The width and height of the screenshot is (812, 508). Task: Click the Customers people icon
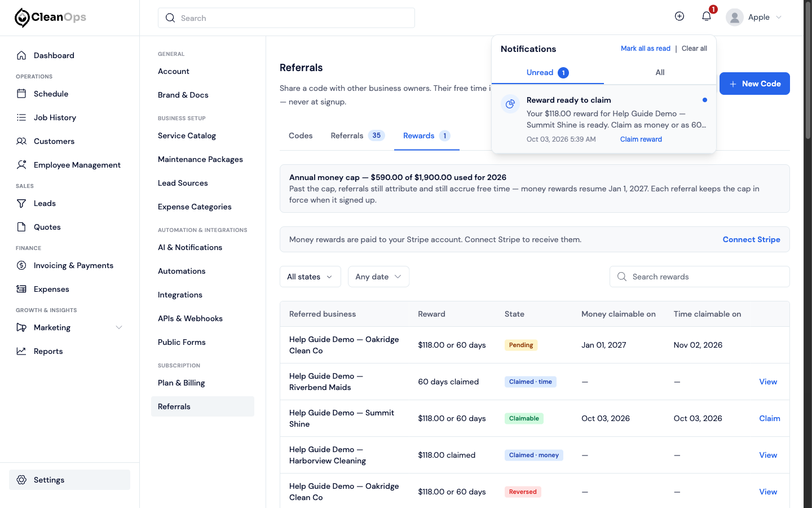pyautogui.click(x=21, y=141)
